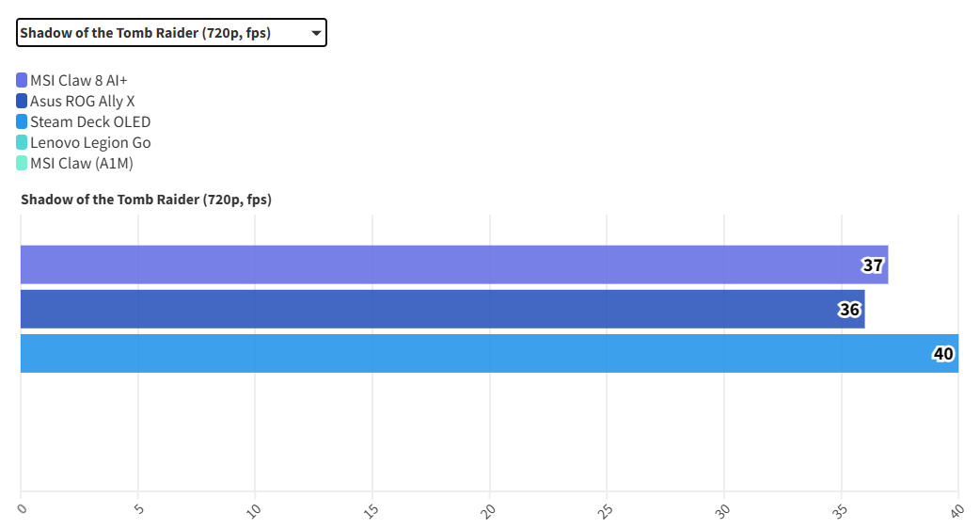Click the Asus ROG Ally X legend color square
The height and width of the screenshot is (529, 980).
click(22, 101)
